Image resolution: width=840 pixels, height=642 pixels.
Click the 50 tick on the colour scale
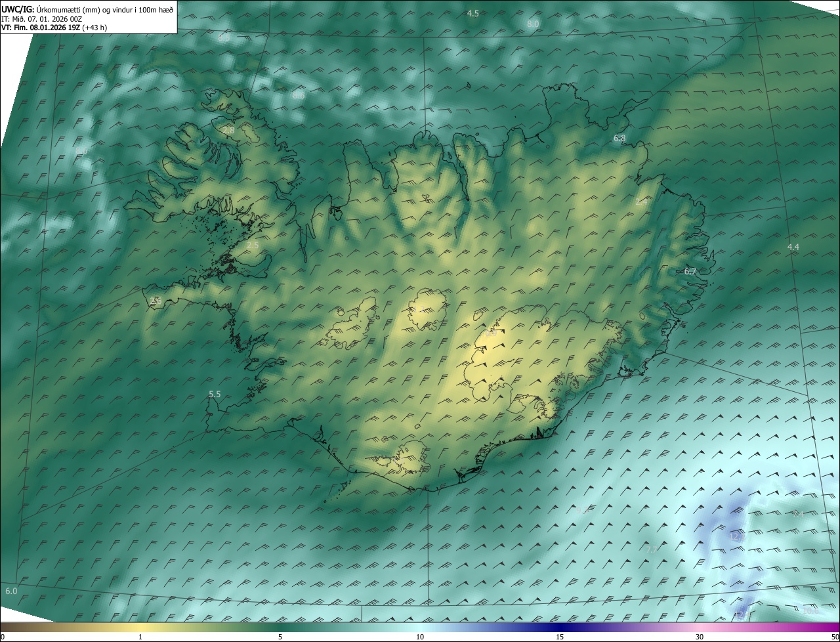pyautogui.click(x=835, y=637)
